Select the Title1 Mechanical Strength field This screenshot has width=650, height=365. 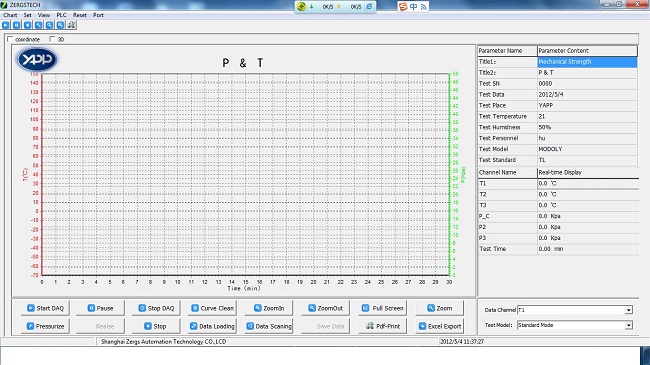(587, 62)
